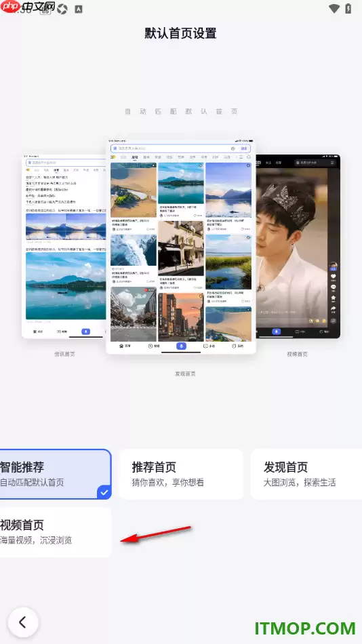362x644 pixels.
Task: Go back using the arrow button
Action: coord(23,622)
